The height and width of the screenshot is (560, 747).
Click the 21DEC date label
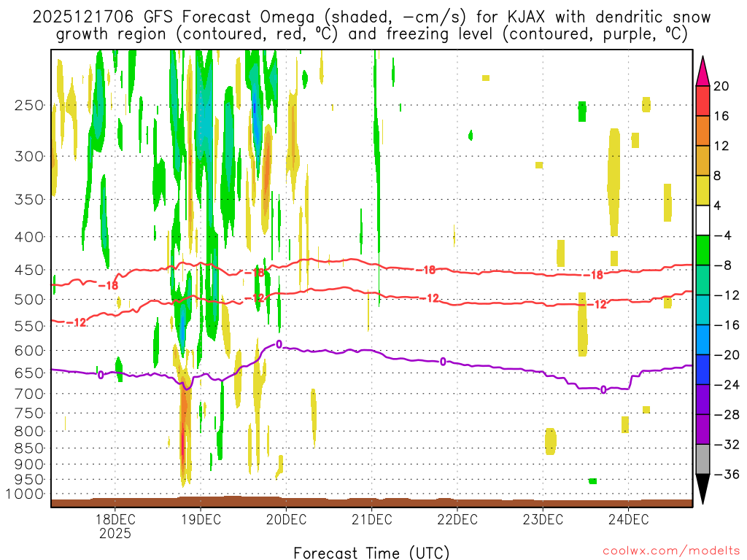click(x=371, y=519)
